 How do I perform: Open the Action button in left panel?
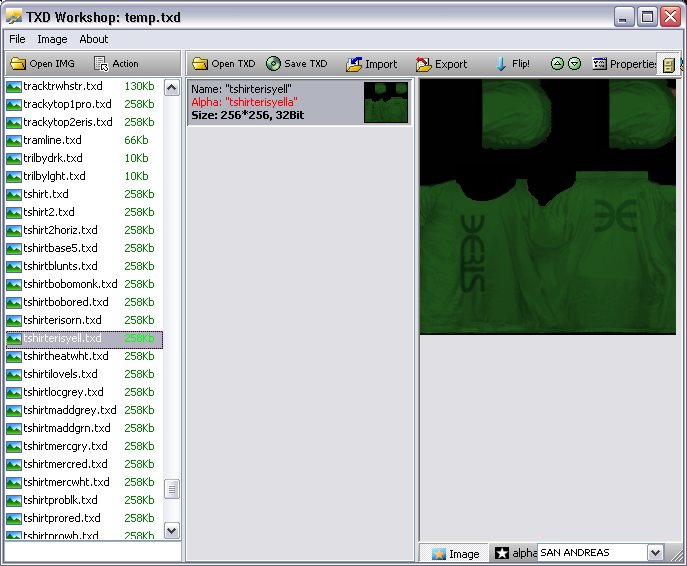coord(116,64)
